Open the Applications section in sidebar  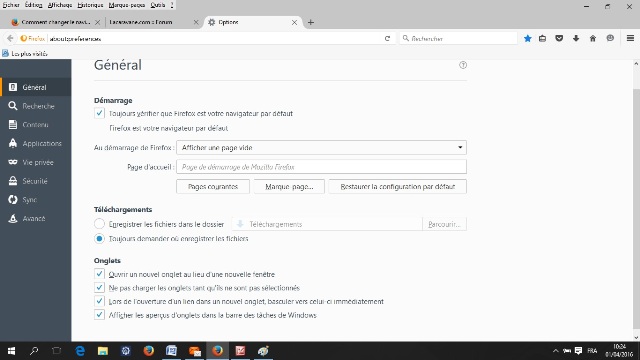36,143
